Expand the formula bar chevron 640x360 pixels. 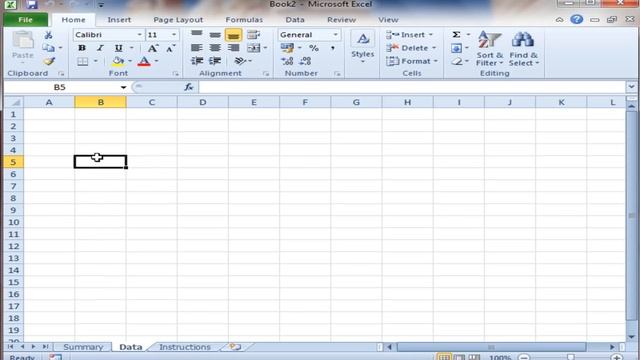point(631,87)
